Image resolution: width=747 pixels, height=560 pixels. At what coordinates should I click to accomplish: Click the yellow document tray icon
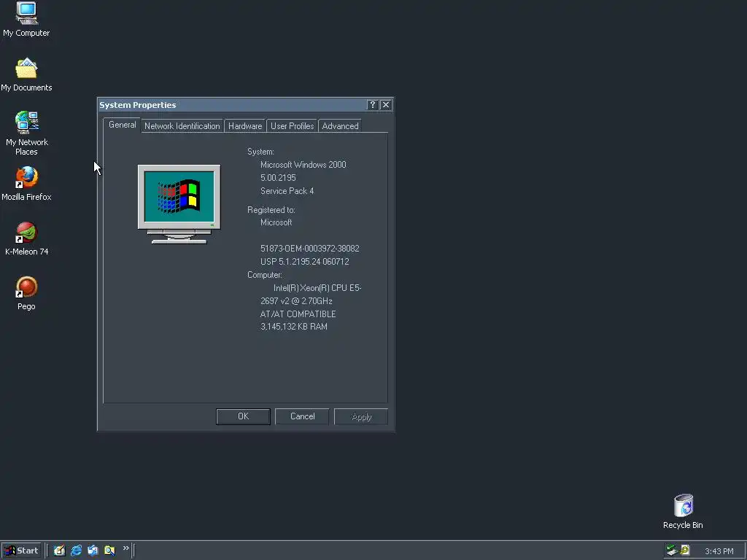684,551
